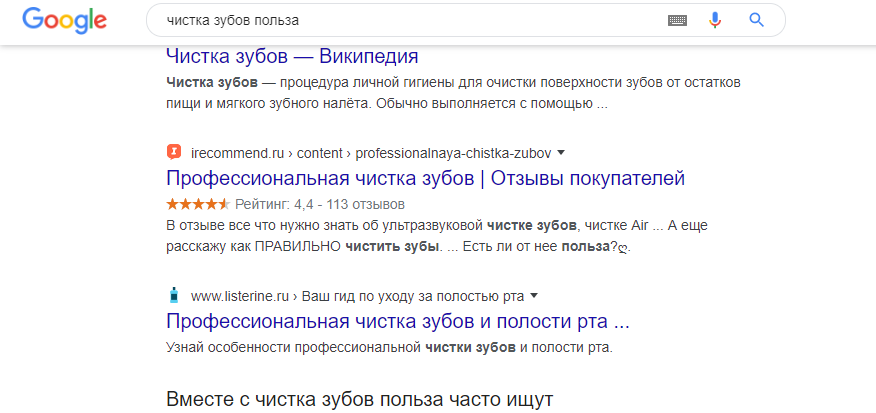Expand dropdown arrow next to irecommend.ru URL
This screenshot has width=876, height=413.
coord(561,152)
